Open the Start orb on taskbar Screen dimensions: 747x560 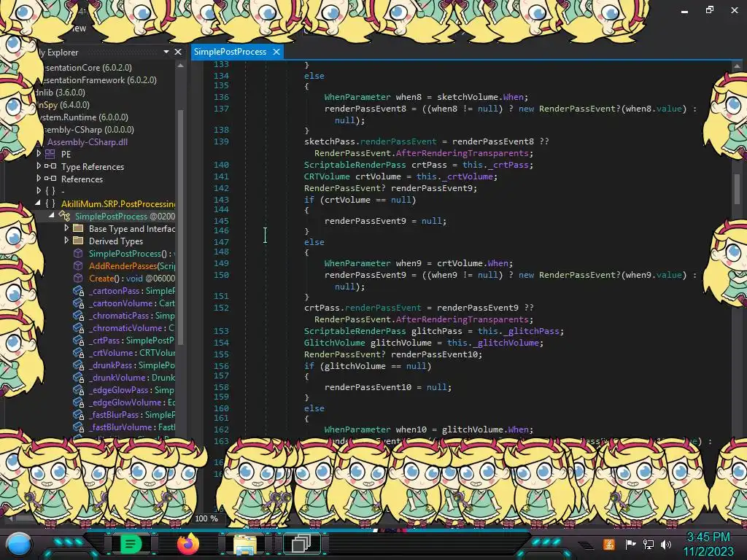[x=18, y=544]
